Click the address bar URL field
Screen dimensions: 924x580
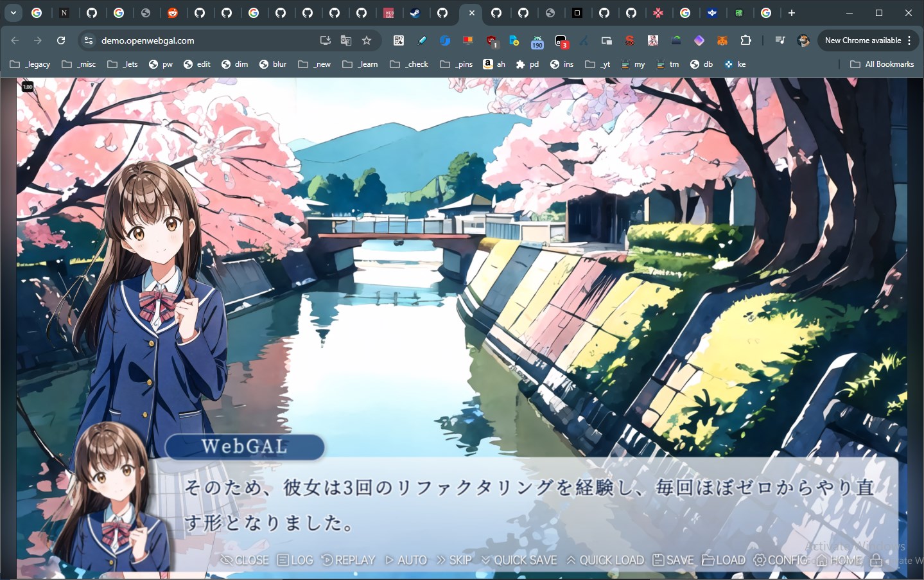pos(205,40)
